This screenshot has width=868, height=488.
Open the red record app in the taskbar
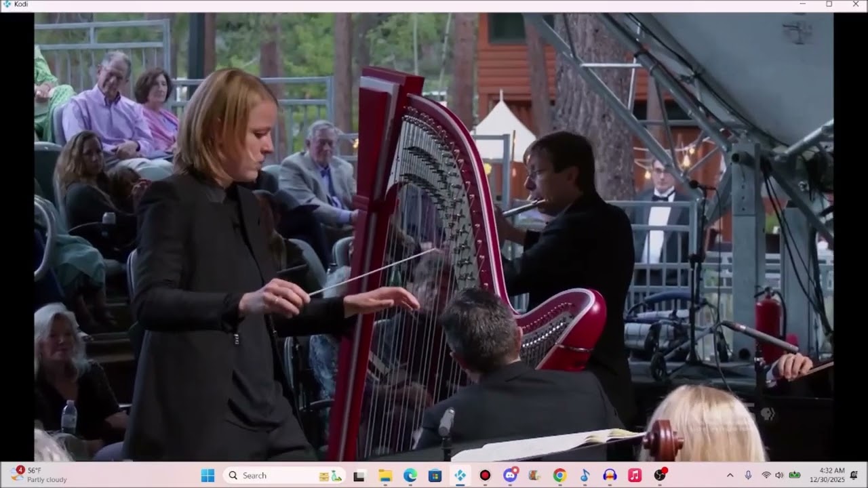coord(485,475)
